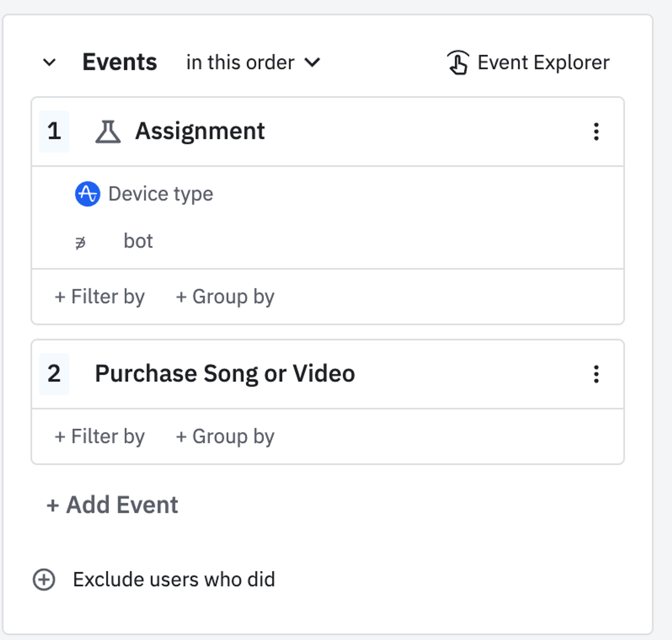672x640 pixels.
Task: Add Filter by on Purchase event
Action: pyautogui.click(x=100, y=436)
